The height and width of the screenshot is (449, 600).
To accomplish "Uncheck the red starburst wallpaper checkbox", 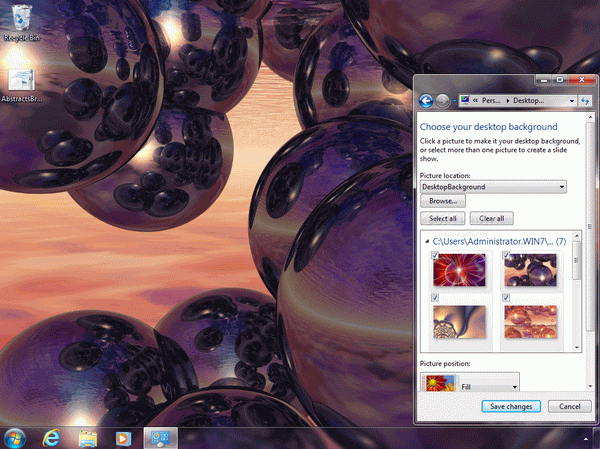I will pyautogui.click(x=435, y=255).
